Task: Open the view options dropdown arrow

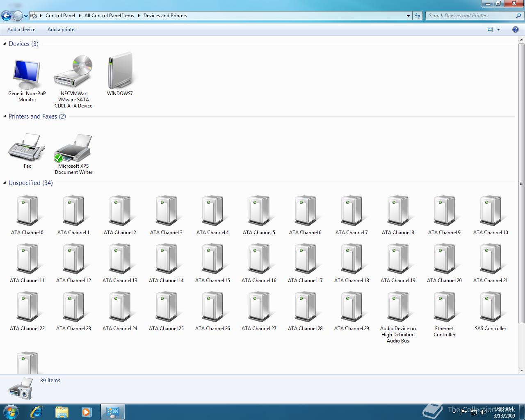Action: (499, 30)
